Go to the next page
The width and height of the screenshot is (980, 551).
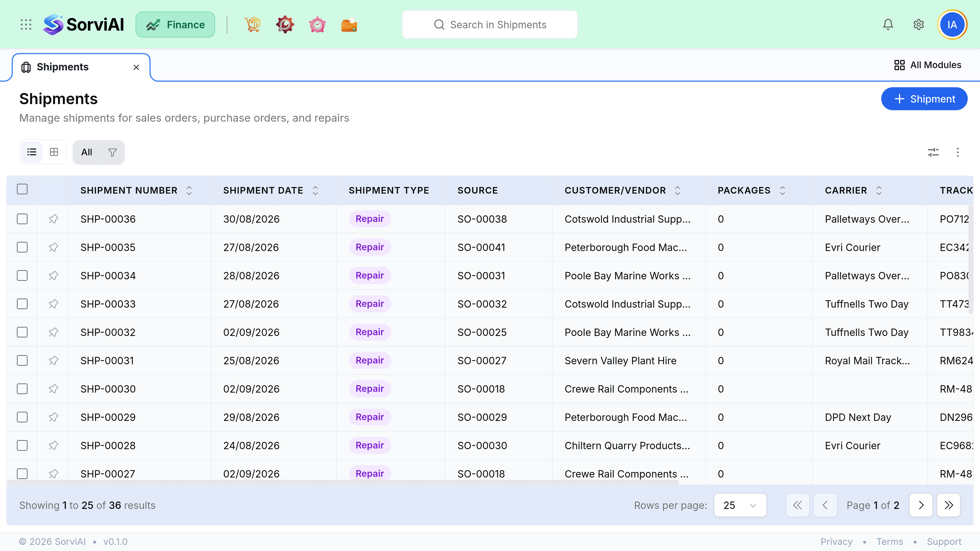(x=921, y=505)
